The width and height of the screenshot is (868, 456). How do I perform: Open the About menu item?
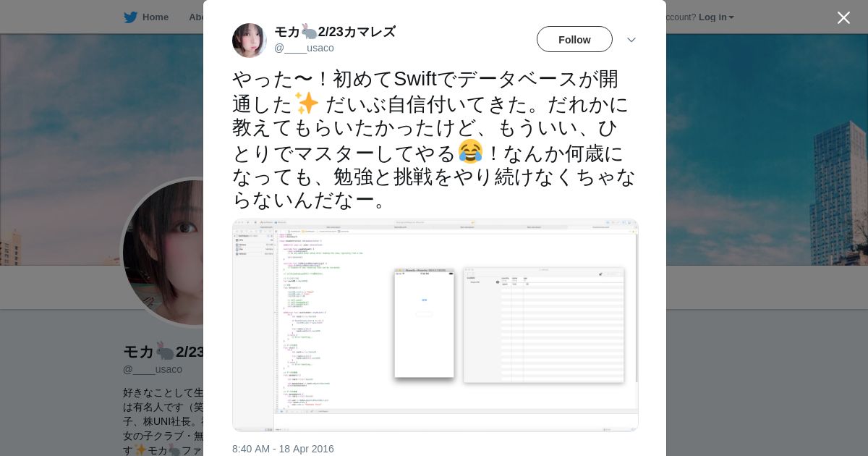pyautogui.click(x=196, y=17)
